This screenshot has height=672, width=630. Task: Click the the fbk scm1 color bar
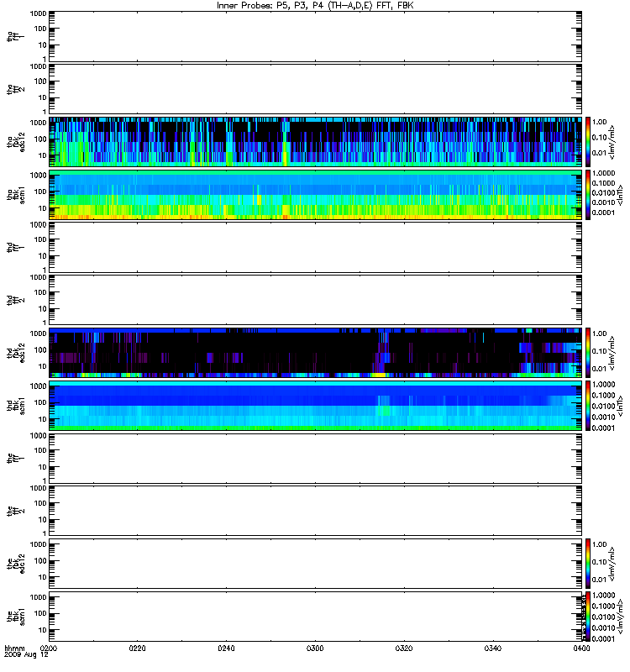(x=588, y=617)
